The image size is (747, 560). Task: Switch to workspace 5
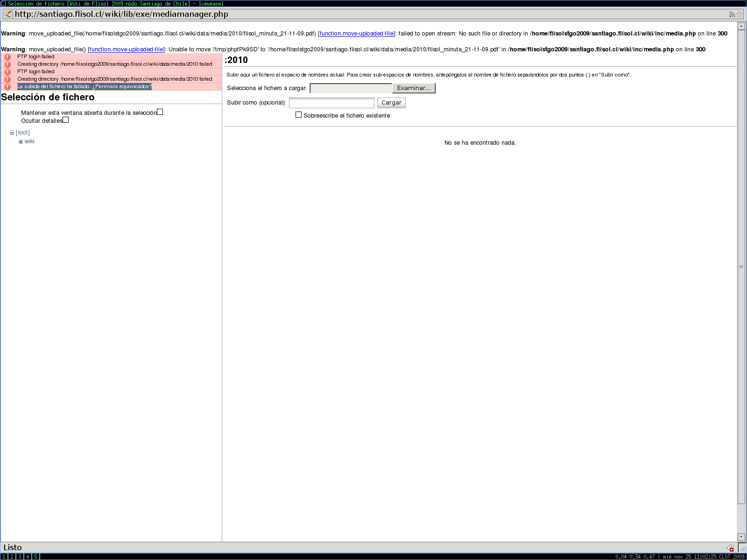[x=35, y=557]
